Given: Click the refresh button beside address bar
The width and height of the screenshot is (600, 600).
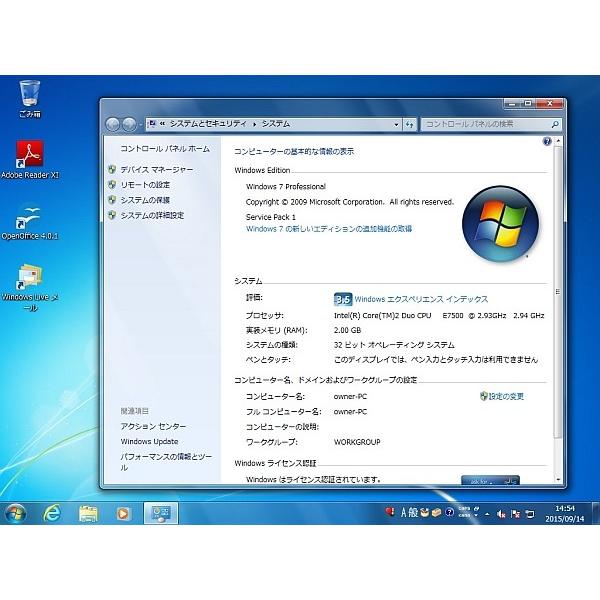Looking at the screenshot, I should click(x=409, y=124).
